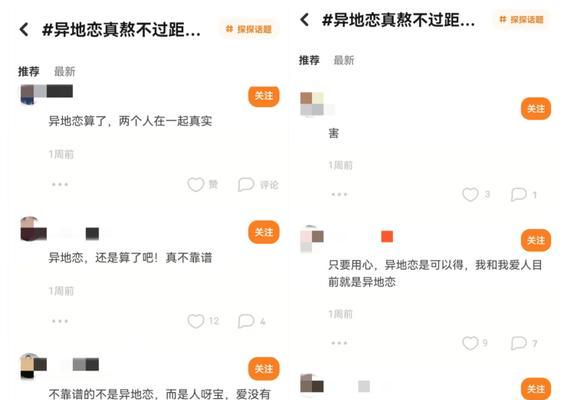Image resolution: width=577 pixels, height=400 pixels.
Task: Like the comment '异地恋算了，两个人在一起真实'
Action: [x=195, y=184]
